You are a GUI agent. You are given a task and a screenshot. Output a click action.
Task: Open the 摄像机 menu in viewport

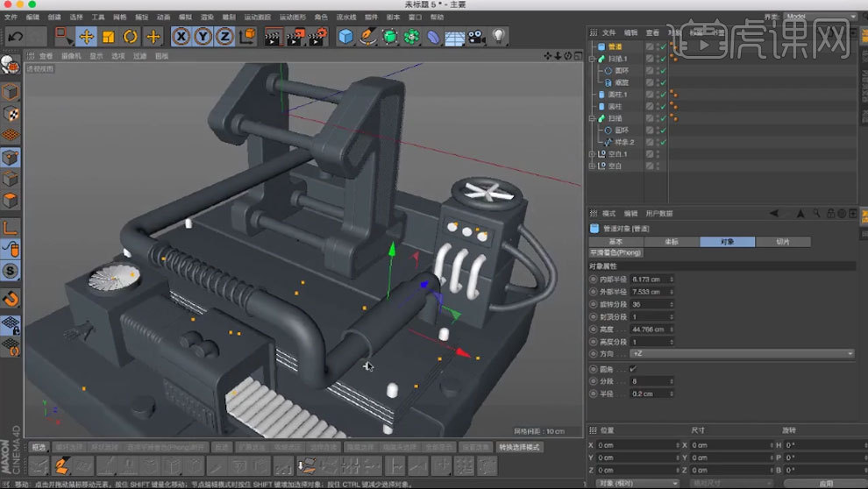(71, 56)
